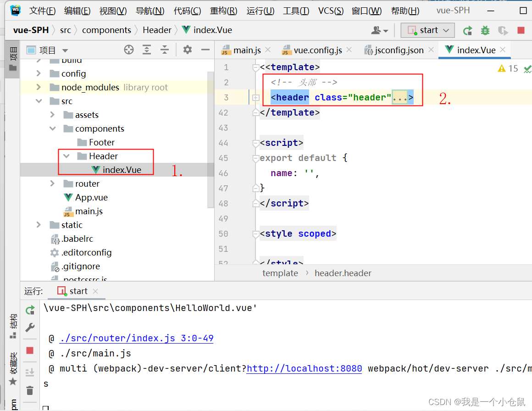The image size is (532, 411).
Task: Click the rerun icon in the top toolbar
Action: click(467, 31)
